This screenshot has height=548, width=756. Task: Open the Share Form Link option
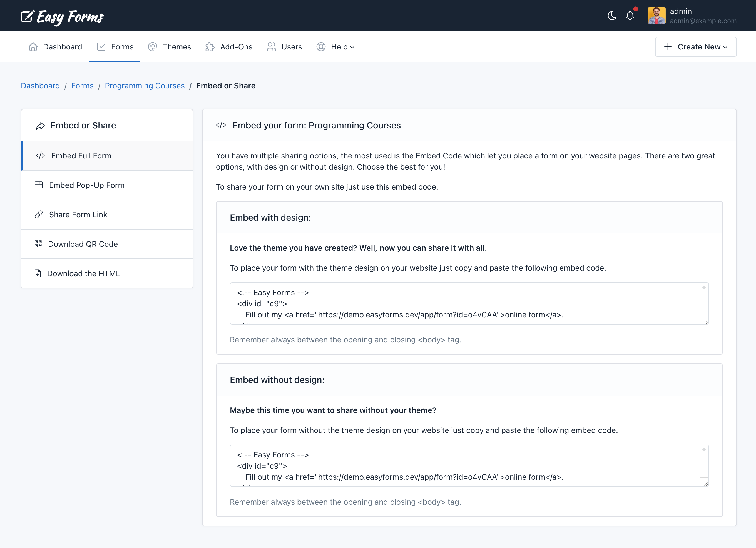(107, 214)
